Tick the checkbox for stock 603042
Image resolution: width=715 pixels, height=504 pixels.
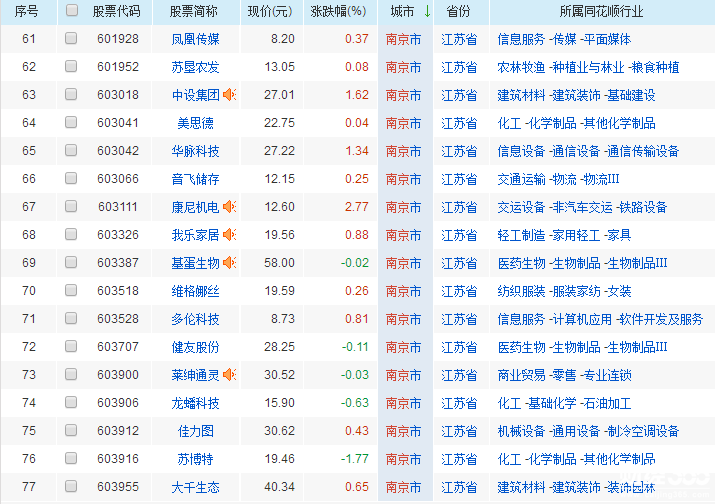tap(71, 151)
